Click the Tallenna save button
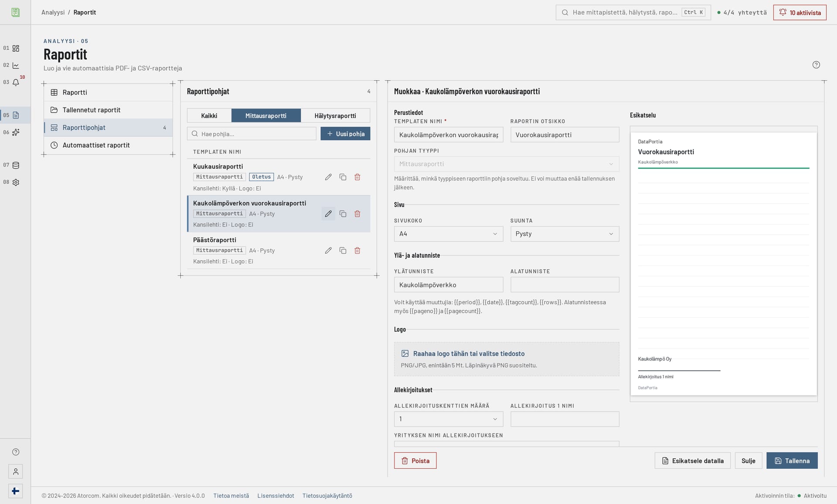The height and width of the screenshot is (504, 837). click(792, 461)
